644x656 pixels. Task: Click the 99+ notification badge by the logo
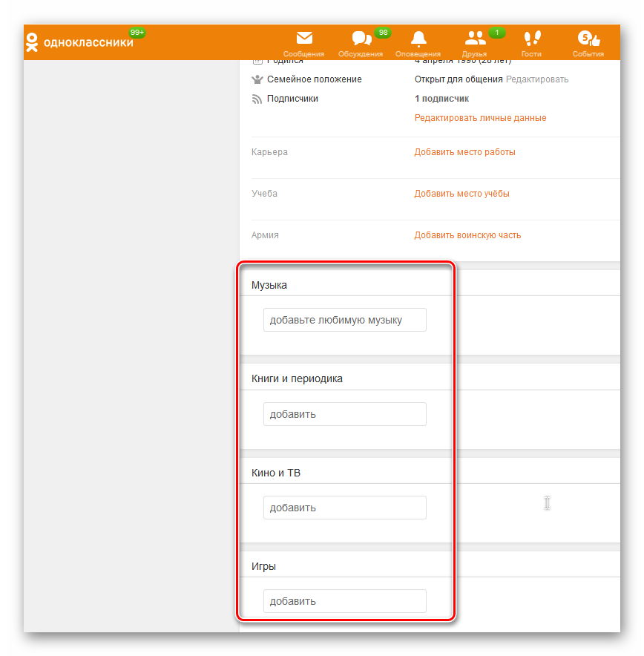[137, 33]
